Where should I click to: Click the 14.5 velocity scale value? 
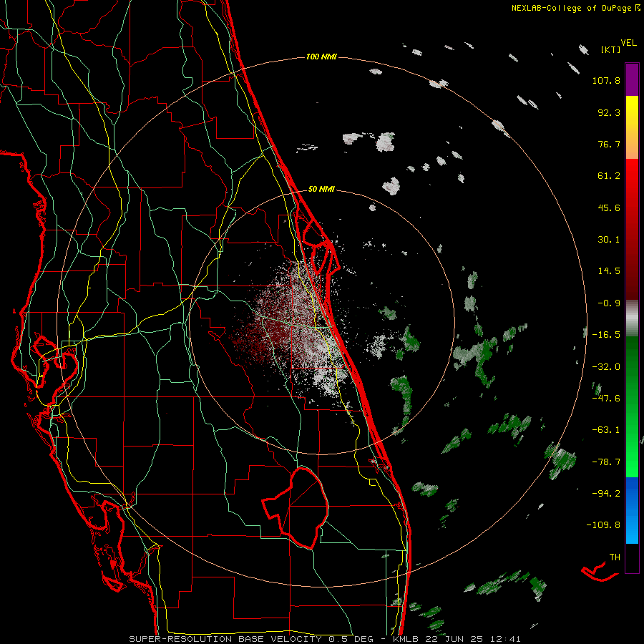click(609, 271)
